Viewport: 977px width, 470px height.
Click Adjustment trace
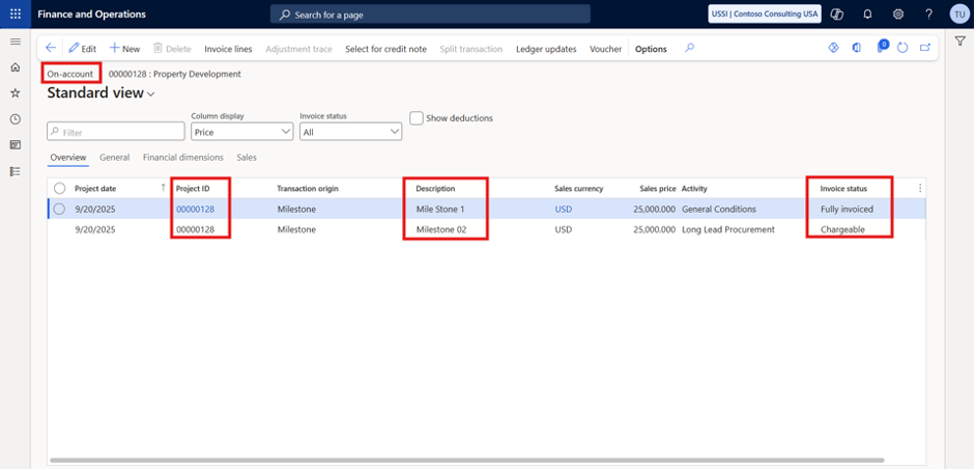pos(298,49)
